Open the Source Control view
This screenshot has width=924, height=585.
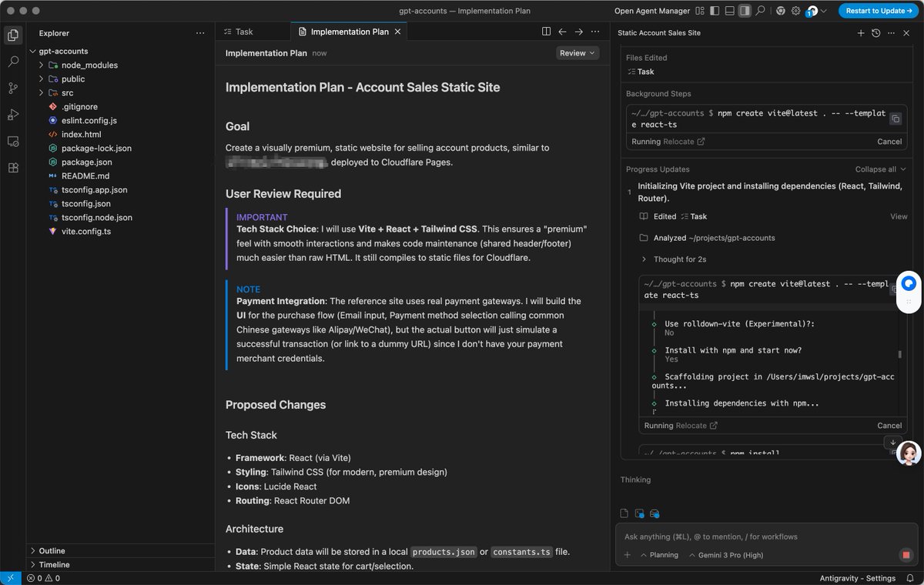[13, 89]
